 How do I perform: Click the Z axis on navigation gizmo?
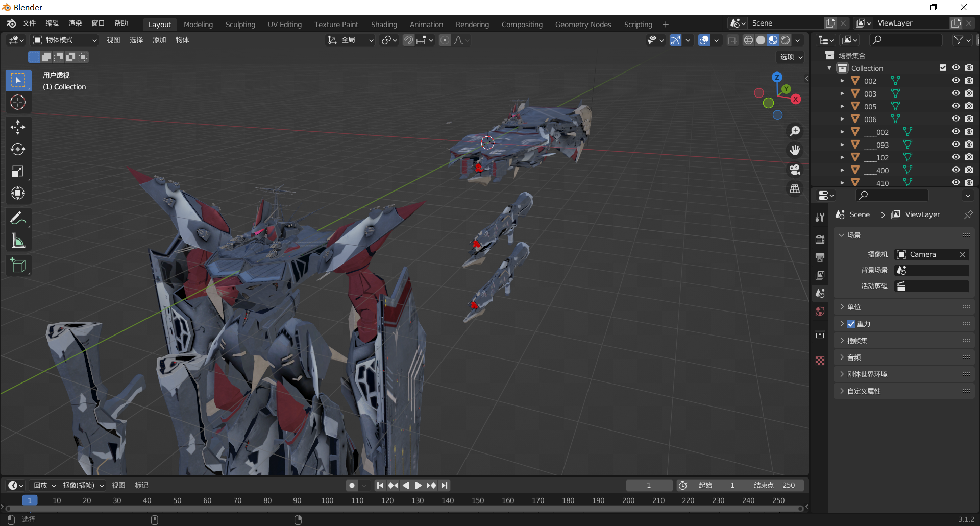pos(777,77)
